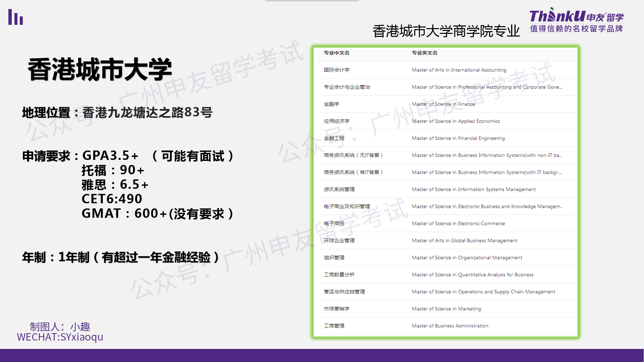644x362 pixels.
Task: Click Master of Science in Finance
Action: coord(443,104)
